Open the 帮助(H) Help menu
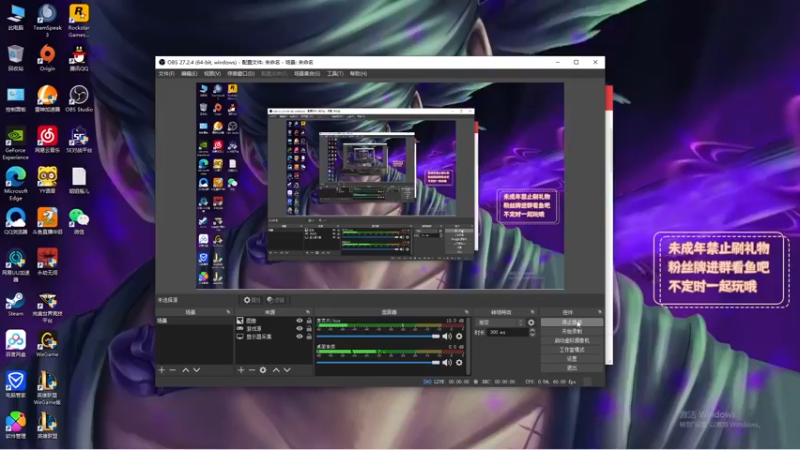800x450 pixels. [358, 73]
